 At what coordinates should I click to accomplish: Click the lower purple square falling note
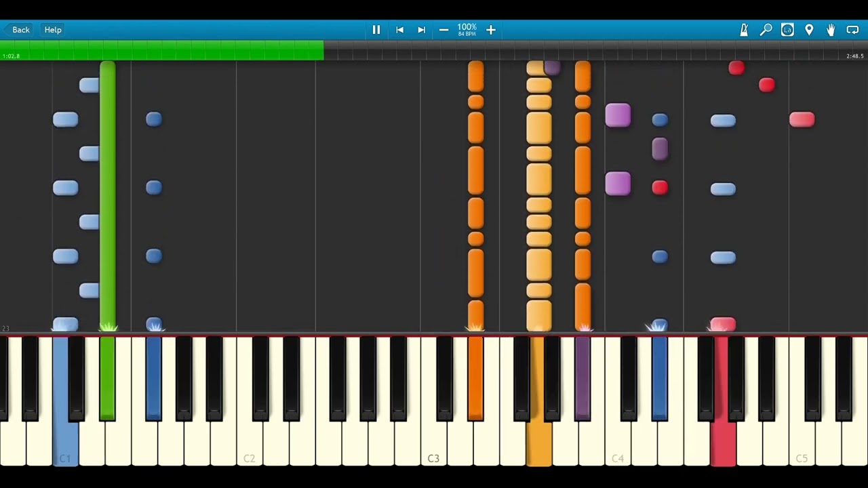click(x=618, y=184)
